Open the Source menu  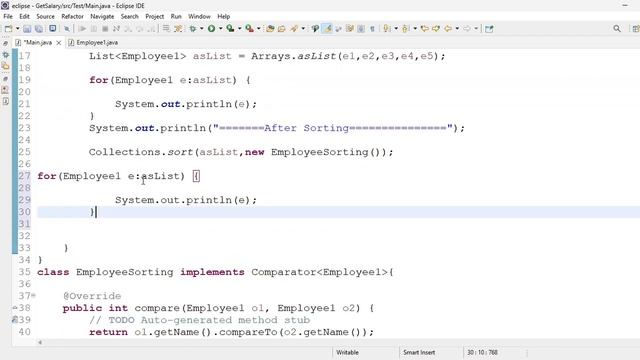coord(45,16)
